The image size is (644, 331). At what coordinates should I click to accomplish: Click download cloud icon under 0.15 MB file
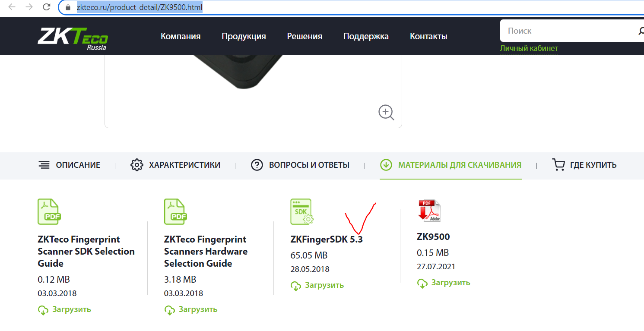(422, 283)
